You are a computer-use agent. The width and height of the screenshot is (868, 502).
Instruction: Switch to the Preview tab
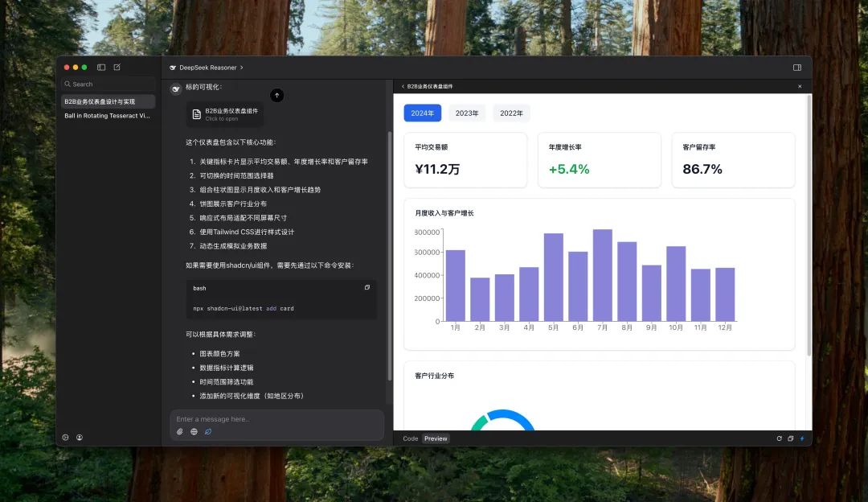tap(436, 438)
